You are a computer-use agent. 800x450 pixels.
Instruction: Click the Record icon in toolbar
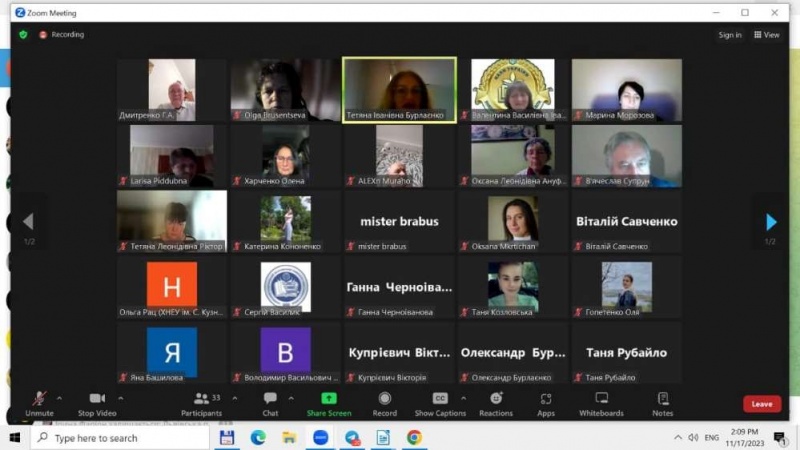pyautogui.click(x=385, y=402)
